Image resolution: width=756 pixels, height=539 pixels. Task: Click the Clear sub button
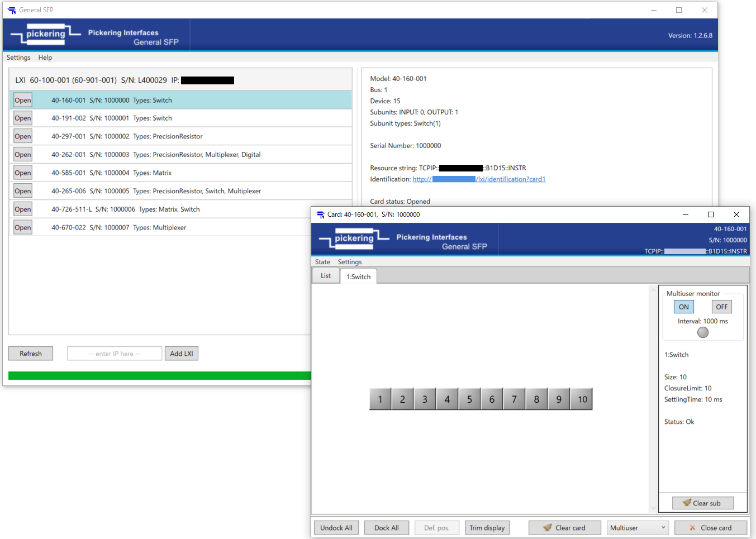click(x=703, y=503)
